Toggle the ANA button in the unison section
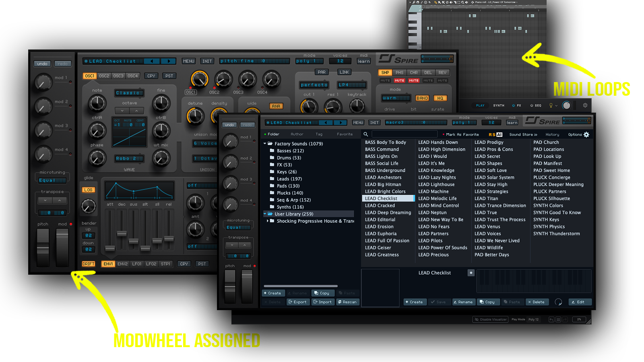 pos(276,106)
